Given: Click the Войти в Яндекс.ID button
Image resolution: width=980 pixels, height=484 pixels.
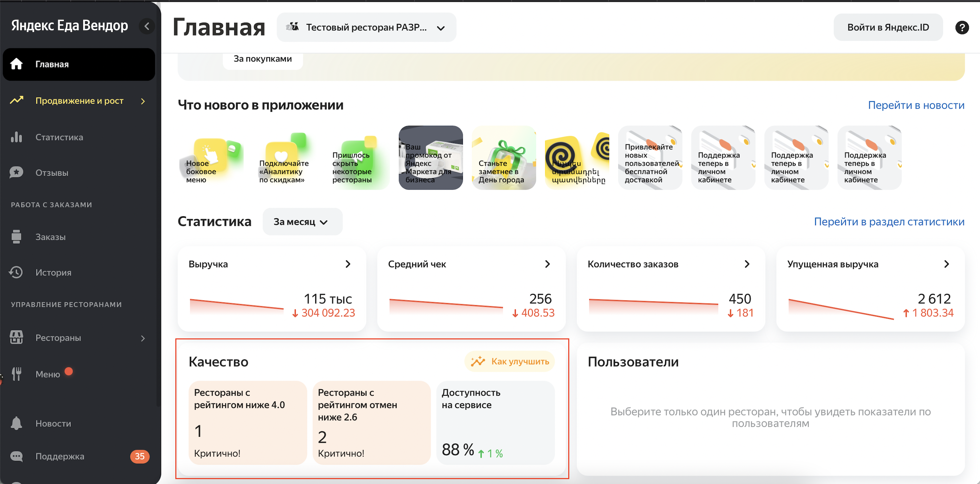Looking at the screenshot, I should [x=888, y=27].
